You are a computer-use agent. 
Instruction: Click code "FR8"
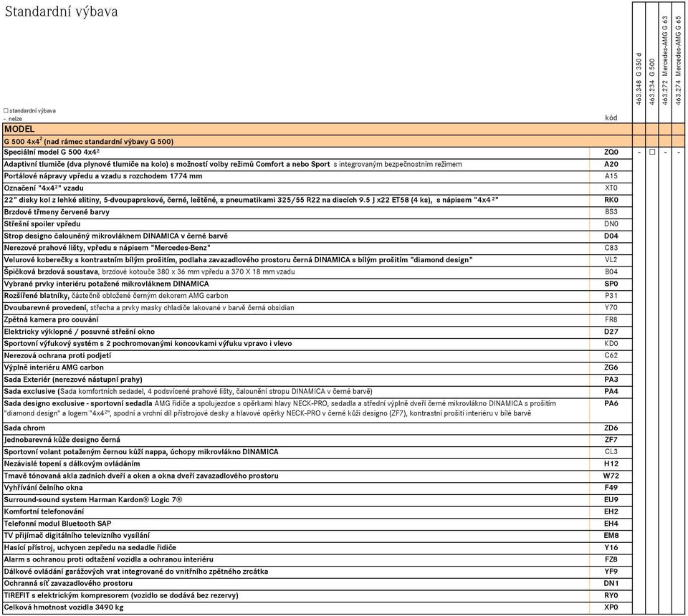click(611, 319)
